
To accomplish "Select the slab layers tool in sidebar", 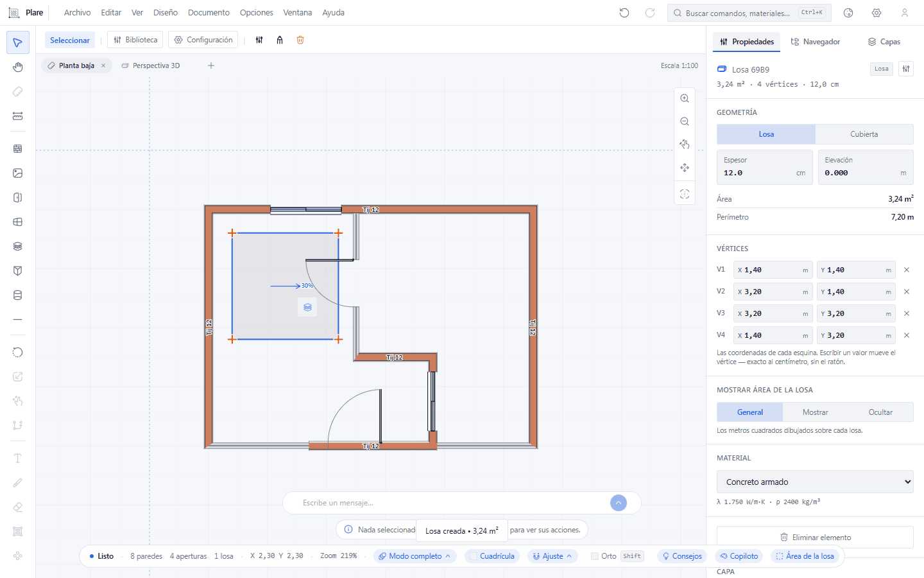I will tap(18, 246).
